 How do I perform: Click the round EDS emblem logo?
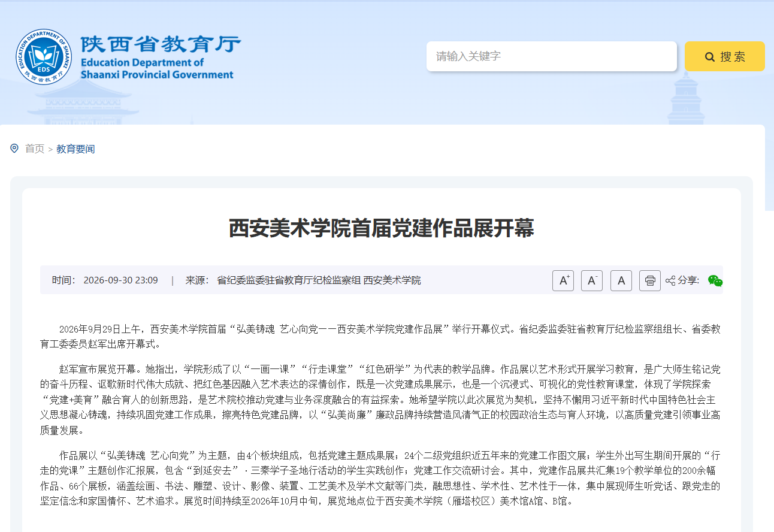pyautogui.click(x=44, y=56)
